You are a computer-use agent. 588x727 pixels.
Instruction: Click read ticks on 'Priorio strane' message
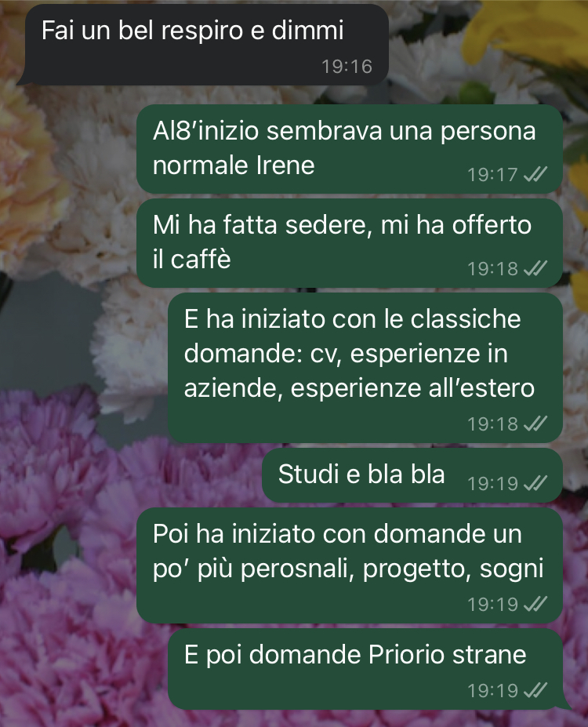(x=535, y=690)
